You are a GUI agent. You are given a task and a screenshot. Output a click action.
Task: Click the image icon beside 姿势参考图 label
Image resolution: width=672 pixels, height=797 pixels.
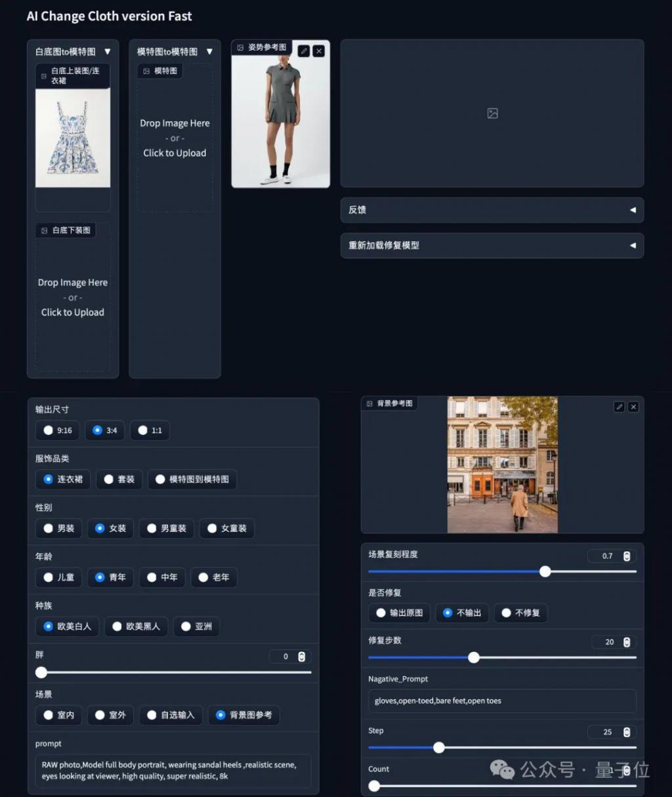(240, 47)
